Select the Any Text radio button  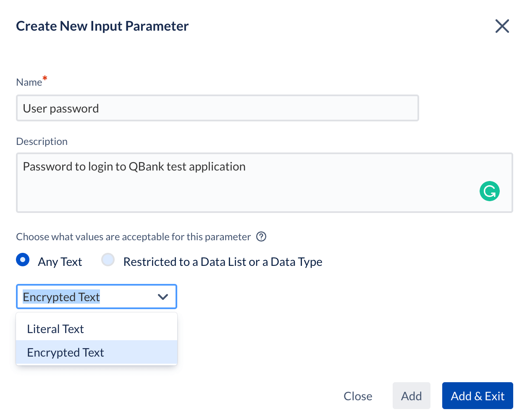tap(23, 260)
